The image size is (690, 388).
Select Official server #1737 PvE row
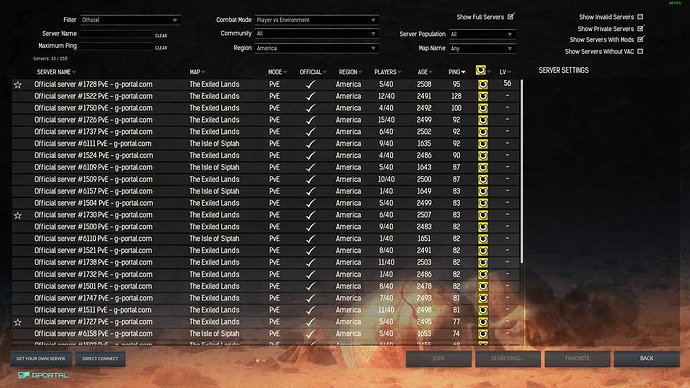[265, 132]
